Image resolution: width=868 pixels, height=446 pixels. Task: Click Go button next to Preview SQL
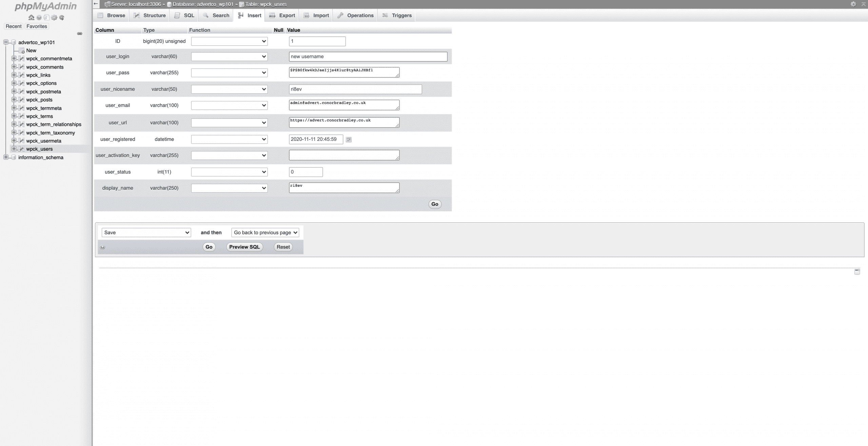(209, 247)
